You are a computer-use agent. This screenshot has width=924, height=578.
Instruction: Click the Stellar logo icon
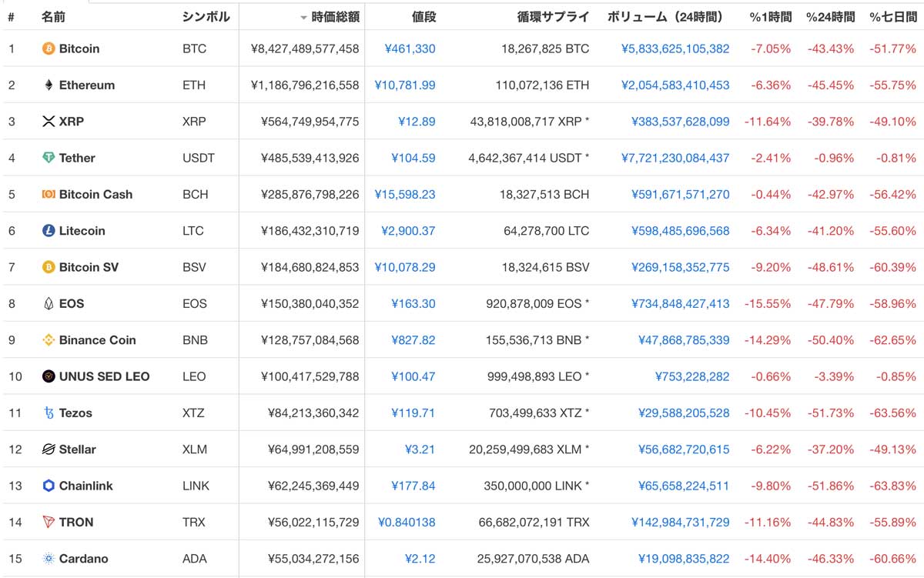pos(49,449)
